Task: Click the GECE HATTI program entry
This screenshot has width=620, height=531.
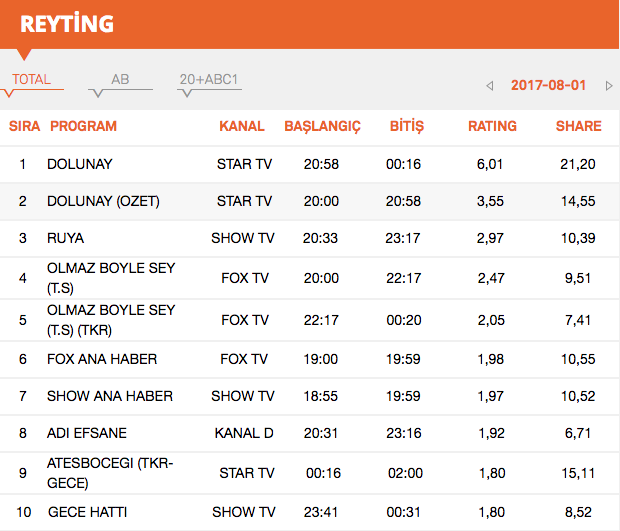Action: (x=87, y=512)
